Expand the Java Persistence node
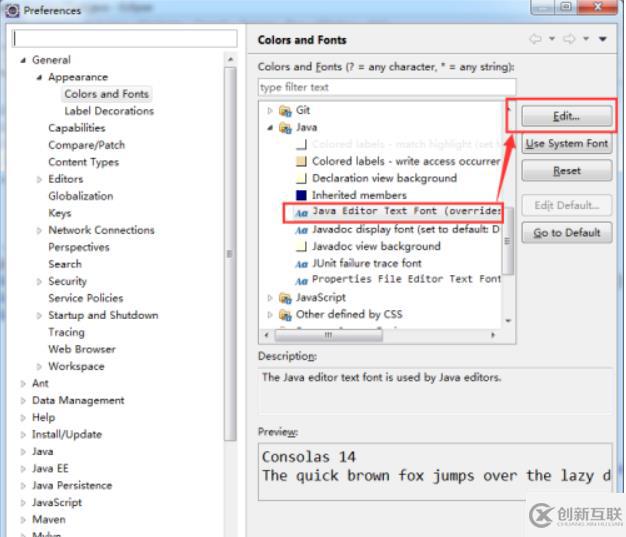This screenshot has width=626, height=537. tap(23, 485)
